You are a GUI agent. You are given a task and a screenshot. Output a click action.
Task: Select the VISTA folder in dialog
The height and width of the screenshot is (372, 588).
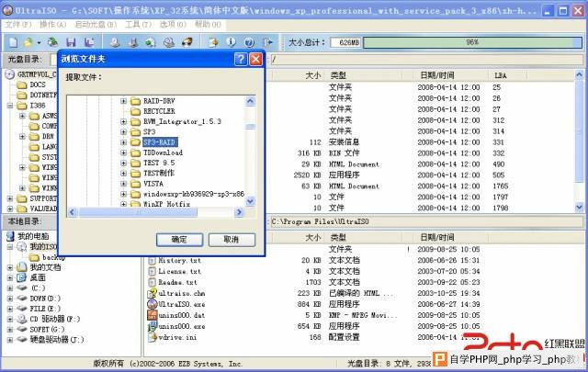153,184
